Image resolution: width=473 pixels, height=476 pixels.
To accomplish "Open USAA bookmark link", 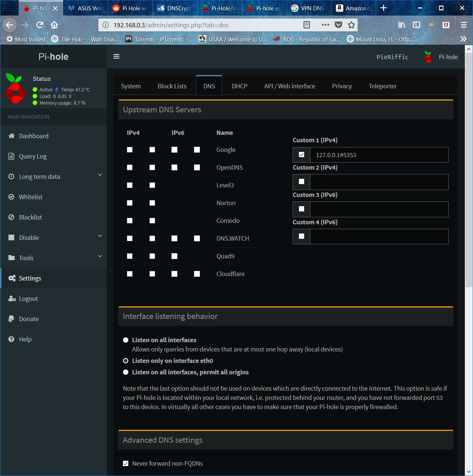I will coord(233,39).
